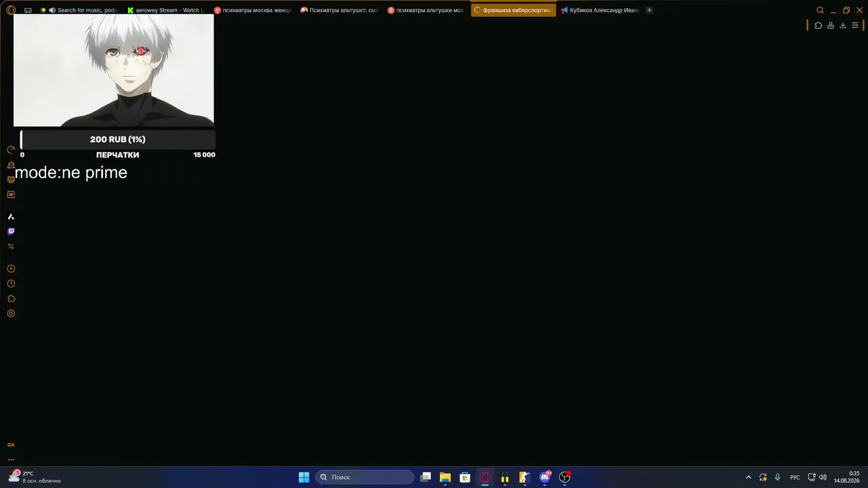Open the Opera GX main menu logo
Image resolution: width=868 pixels, height=488 pixels.
pyautogui.click(x=11, y=10)
